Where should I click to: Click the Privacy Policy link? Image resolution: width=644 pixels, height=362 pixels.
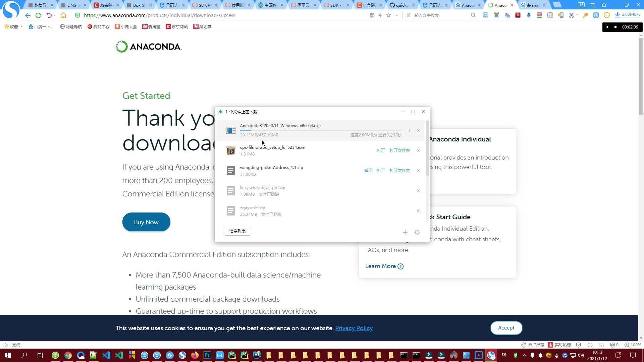coord(354,328)
